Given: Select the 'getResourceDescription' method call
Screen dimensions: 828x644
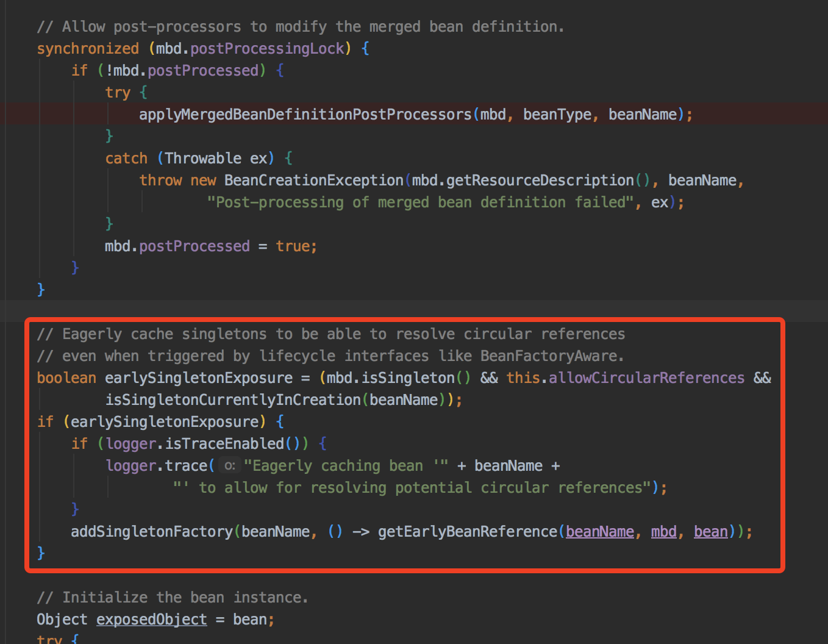Looking at the screenshot, I should 540,181.
